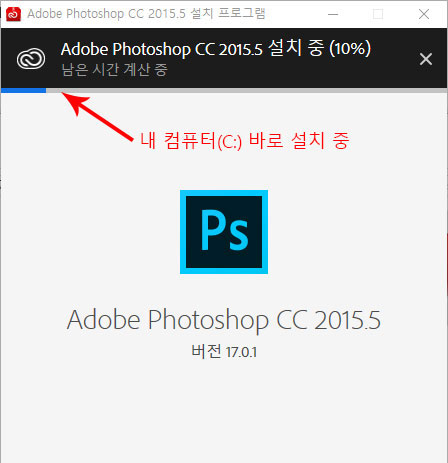Click the Photoshop Ps logo
The height and width of the screenshot is (463, 448).
224,232
